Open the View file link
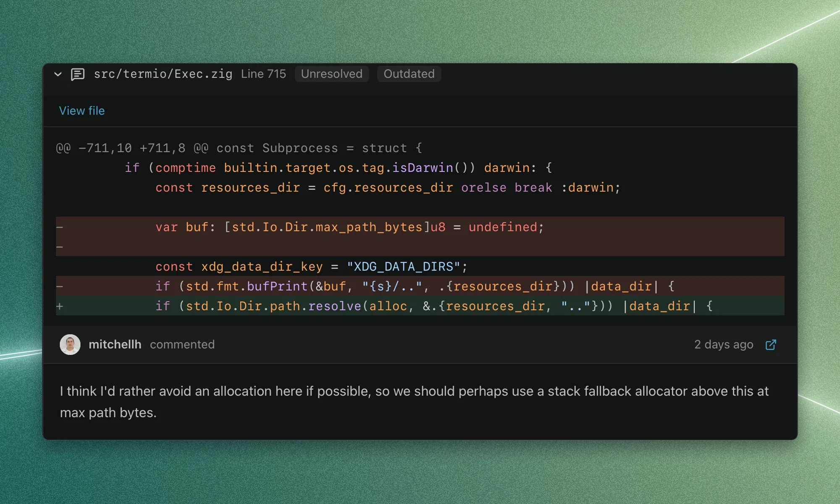This screenshot has width=840, height=504. point(82,111)
